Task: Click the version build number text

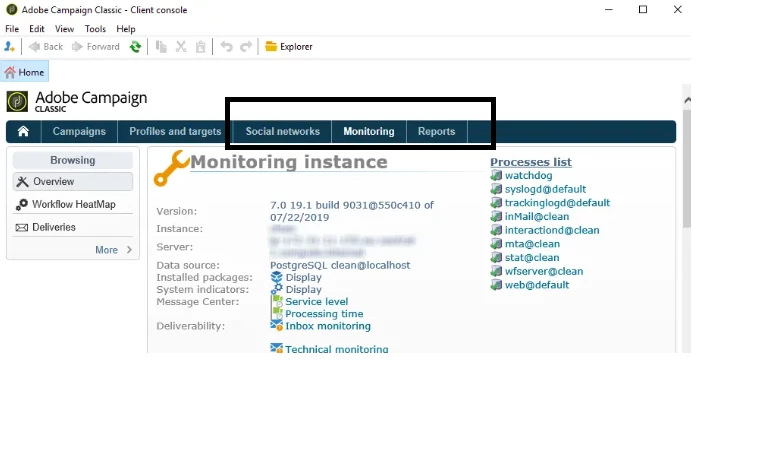Action: pos(352,211)
